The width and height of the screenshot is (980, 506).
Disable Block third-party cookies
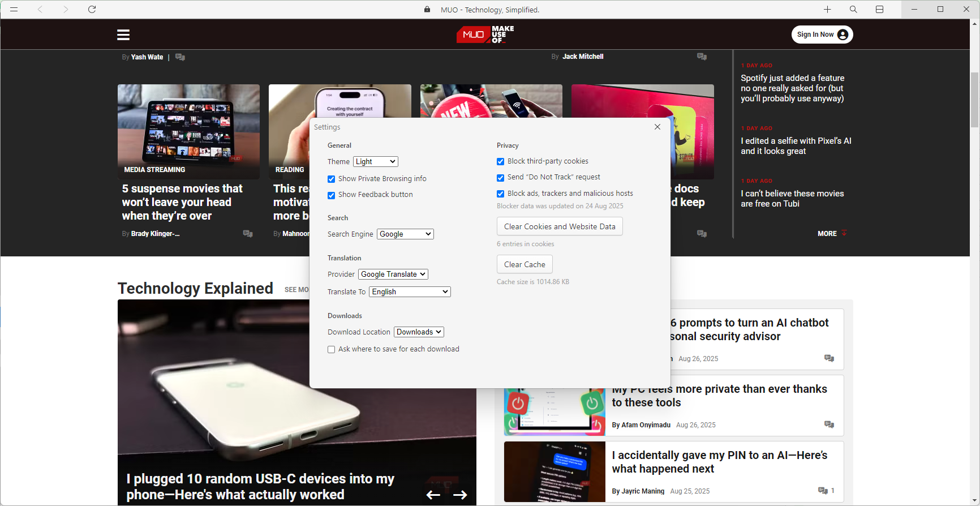click(x=501, y=162)
